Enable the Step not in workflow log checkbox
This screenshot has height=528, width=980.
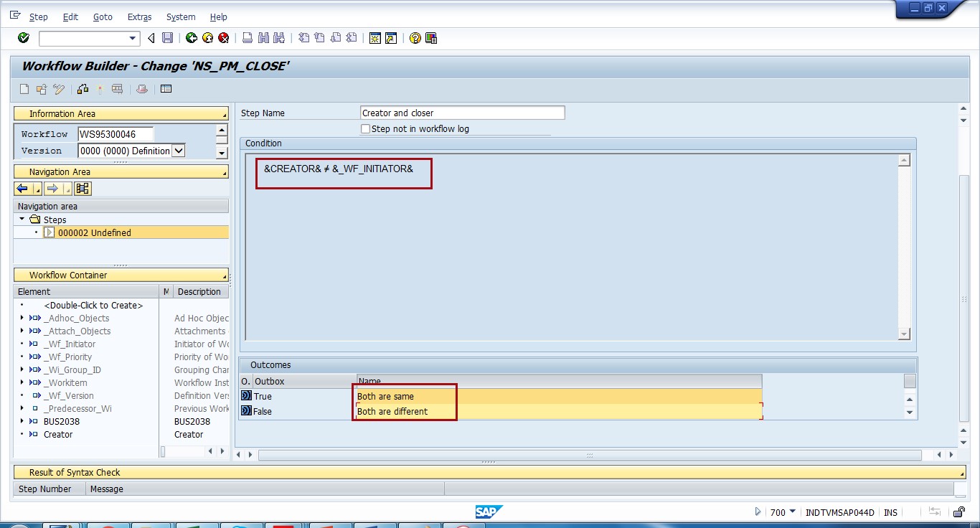pyautogui.click(x=365, y=128)
